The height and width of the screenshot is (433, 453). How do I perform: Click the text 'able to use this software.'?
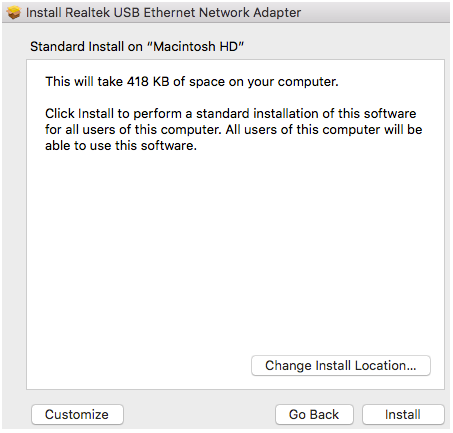[x=121, y=146]
